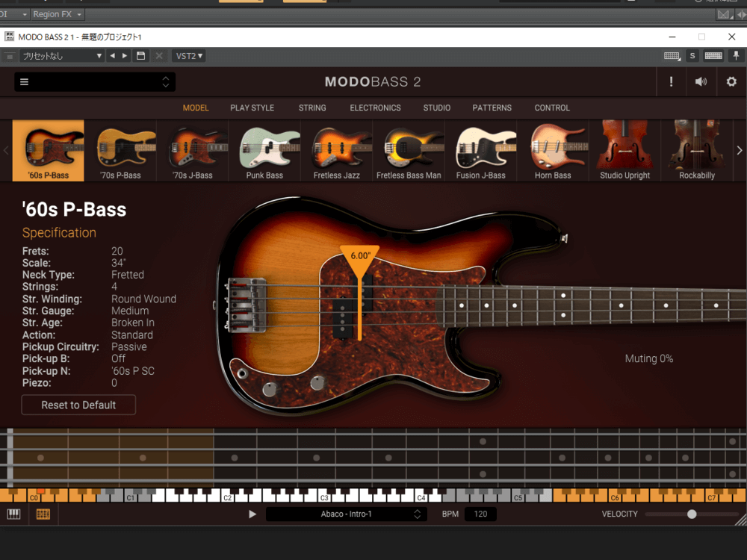Show next bass models with right arrow
This screenshot has height=560, width=747.
(740, 151)
